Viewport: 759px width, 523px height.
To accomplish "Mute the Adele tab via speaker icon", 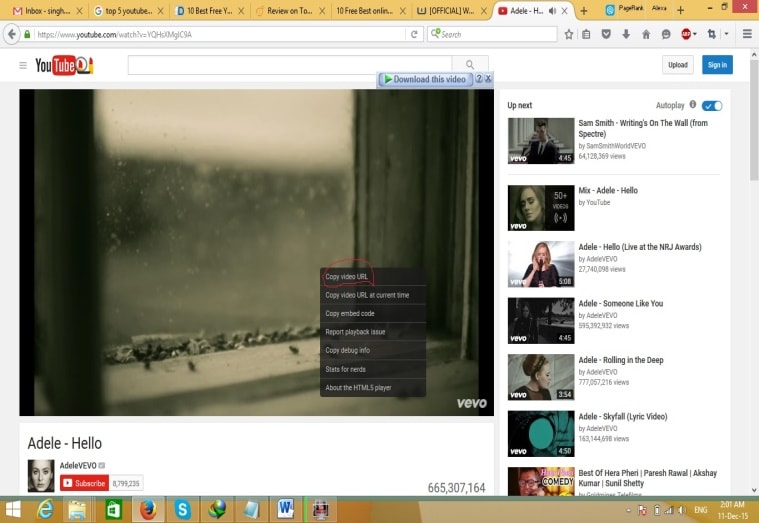I will pos(552,11).
